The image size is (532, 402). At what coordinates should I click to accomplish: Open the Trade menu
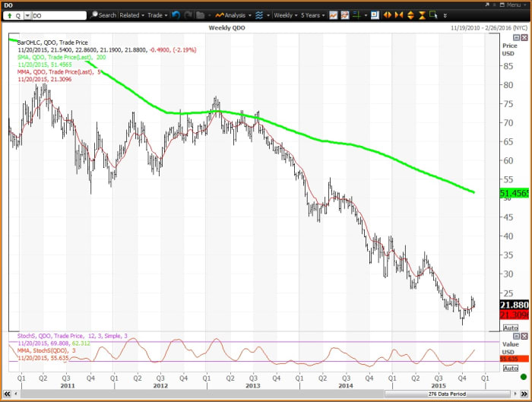click(x=157, y=15)
